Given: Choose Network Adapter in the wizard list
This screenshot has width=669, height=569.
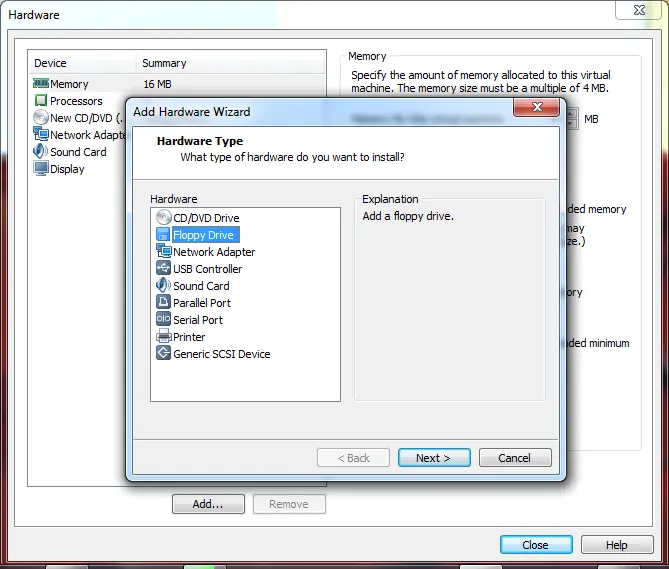Looking at the screenshot, I should tap(214, 252).
